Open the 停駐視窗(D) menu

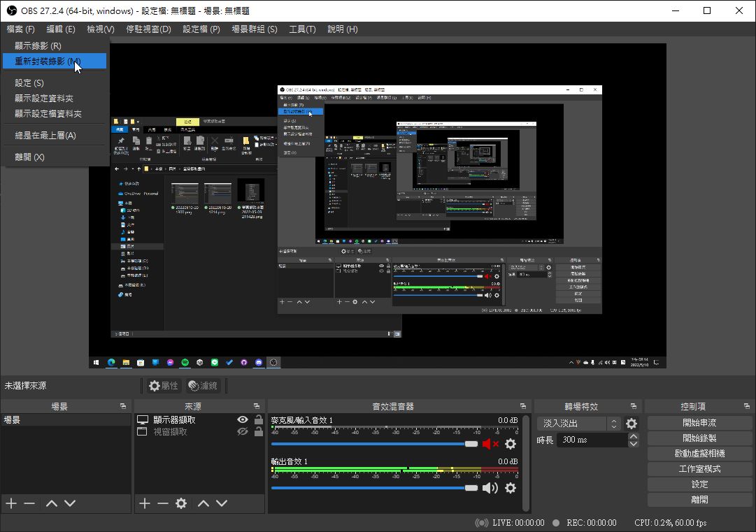pos(148,29)
